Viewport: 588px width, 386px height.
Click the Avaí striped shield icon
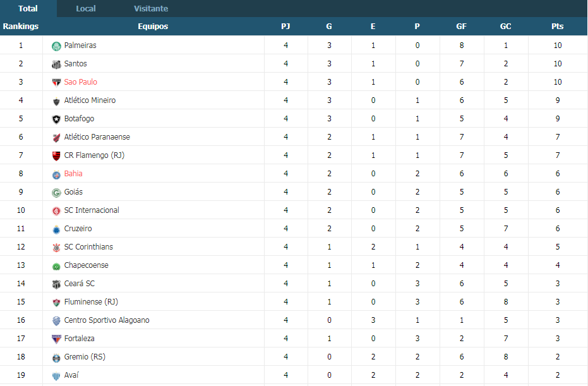[56, 376]
